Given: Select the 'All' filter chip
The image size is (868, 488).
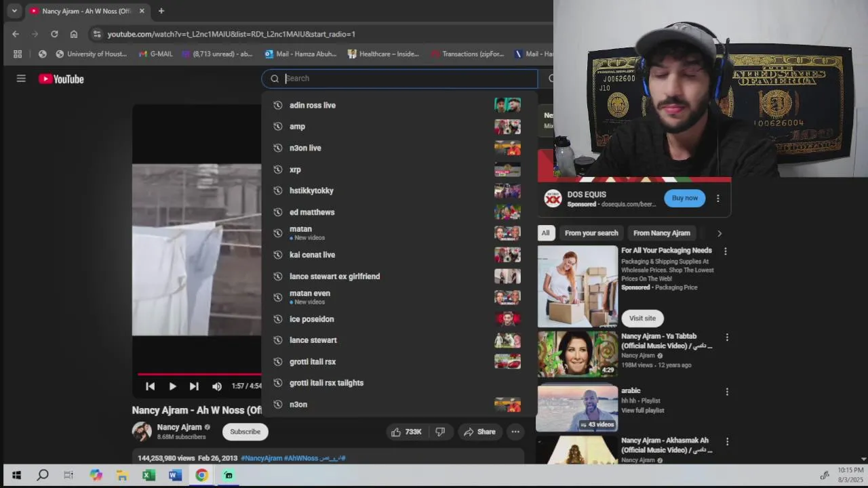Looking at the screenshot, I should [x=545, y=233].
